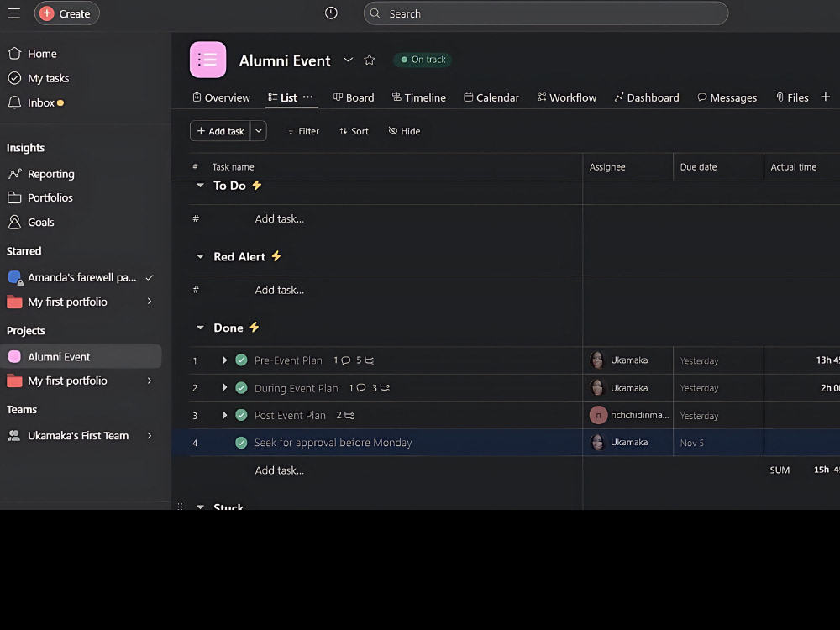Expand starred My first portfolio chevron
This screenshot has width=840, height=630.
tap(150, 302)
